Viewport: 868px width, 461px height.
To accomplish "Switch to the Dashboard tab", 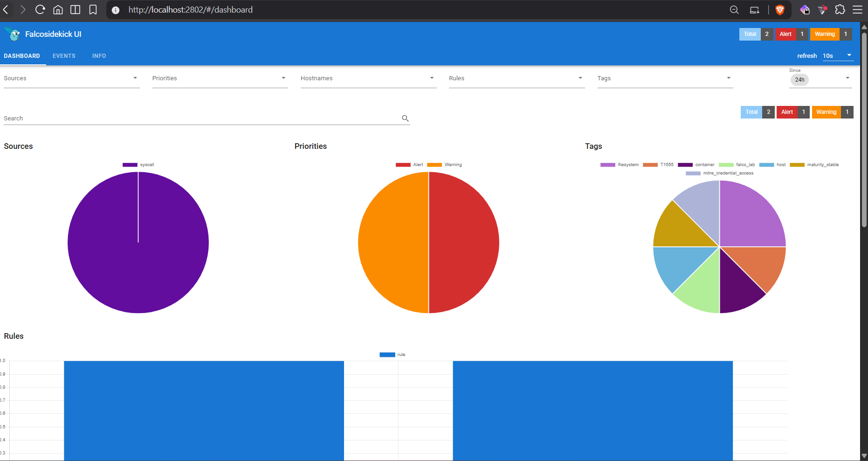I will (x=22, y=56).
